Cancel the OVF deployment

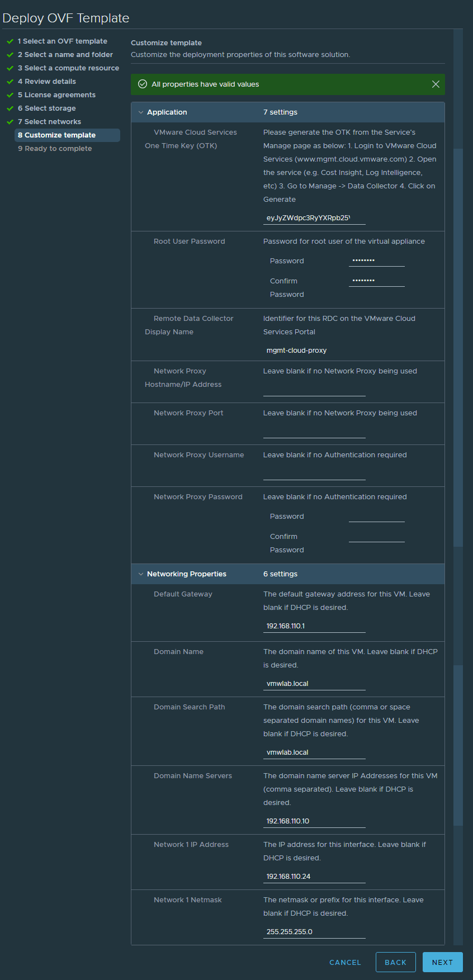click(345, 962)
